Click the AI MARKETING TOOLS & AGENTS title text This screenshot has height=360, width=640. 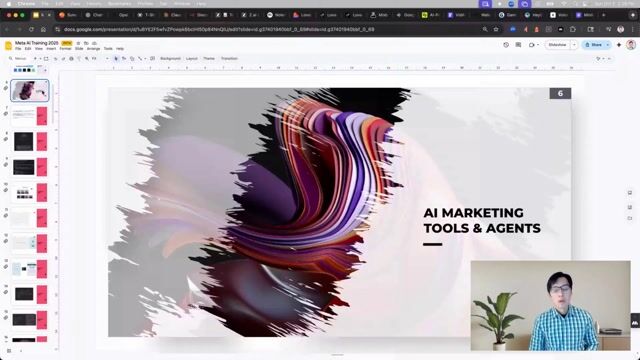coord(482,220)
